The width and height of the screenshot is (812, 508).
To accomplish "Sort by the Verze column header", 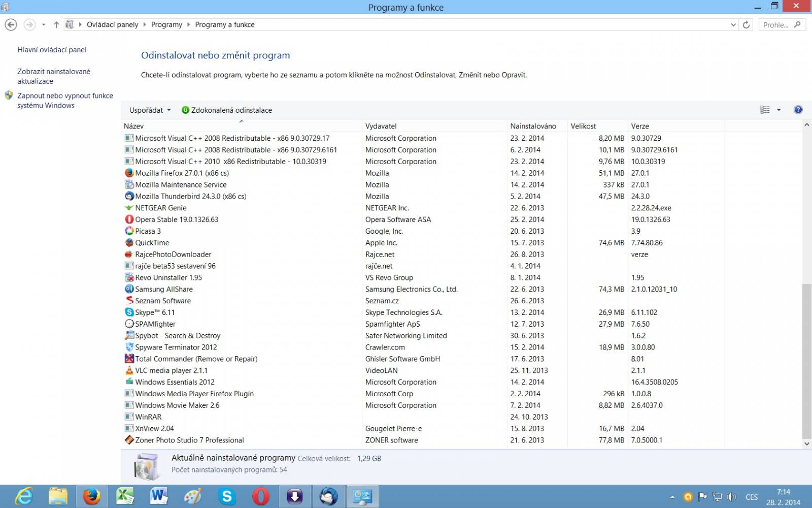I will (676, 126).
